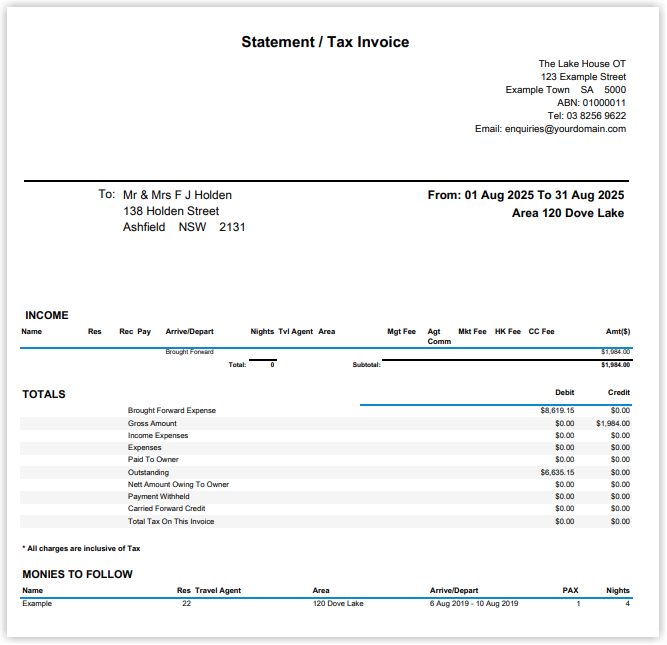Select the 'Income Expenses' row label
Image resolution: width=667 pixels, height=645 pixels.
click(x=158, y=436)
